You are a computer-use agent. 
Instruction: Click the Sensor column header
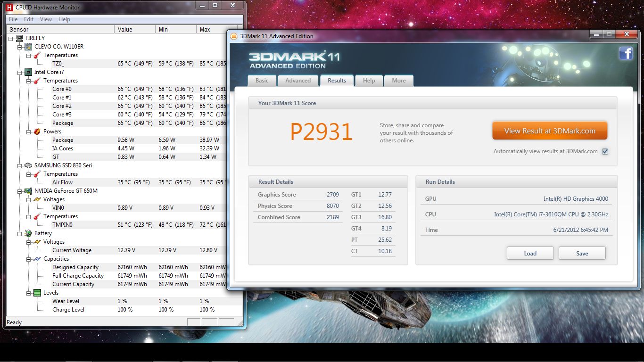click(60, 29)
